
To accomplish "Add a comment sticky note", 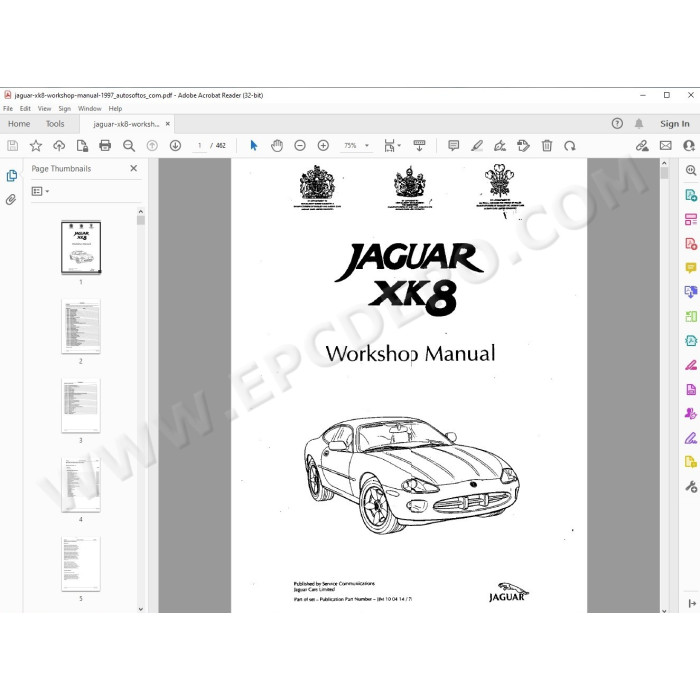I will click(x=454, y=146).
